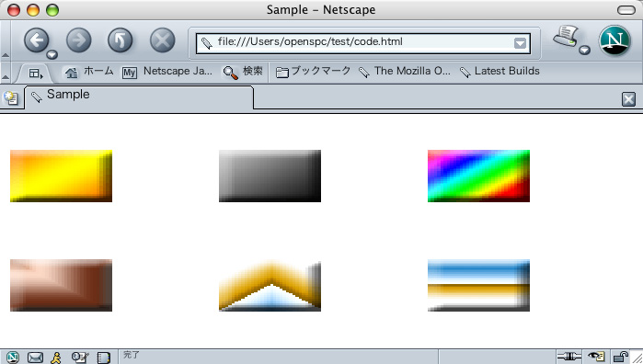Open Mail from the status bar envelope icon

(35, 358)
